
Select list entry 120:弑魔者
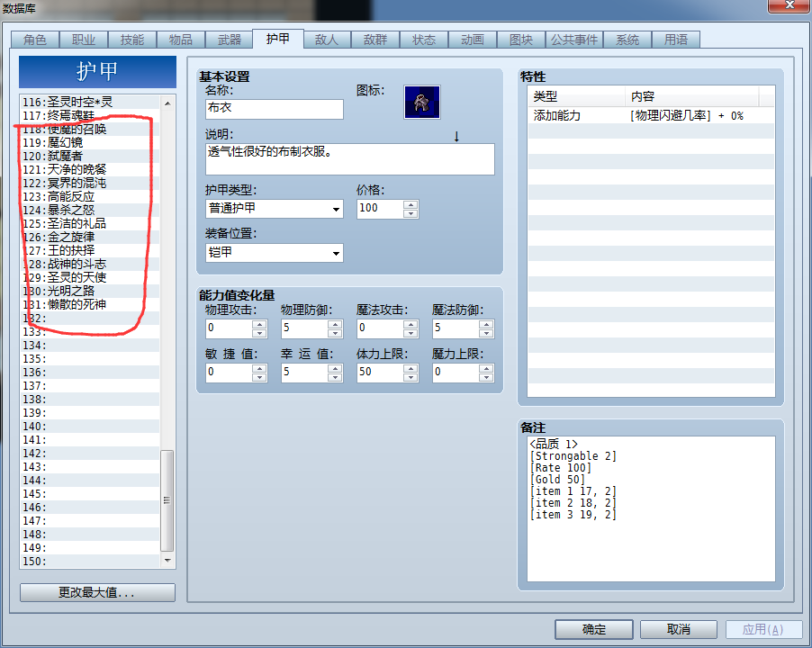[90, 156]
